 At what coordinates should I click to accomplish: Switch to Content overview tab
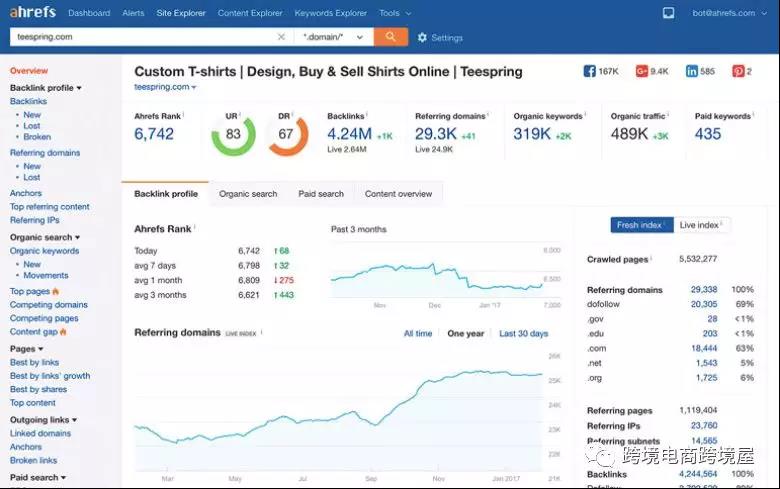coord(398,194)
